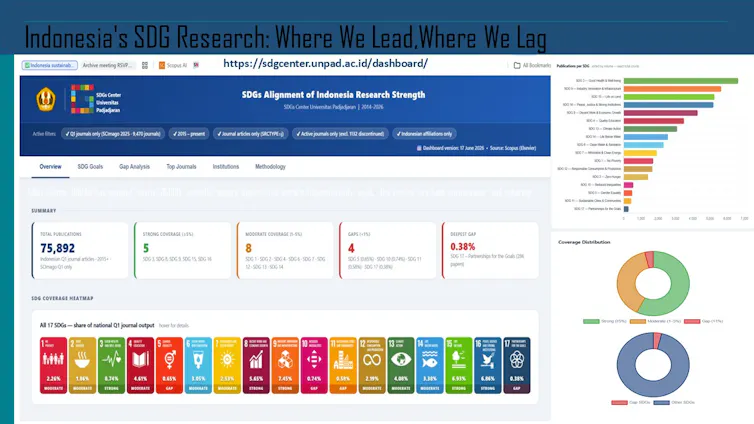Open SDG 10 Reduced Inequalities heatmap tile

(314, 365)
